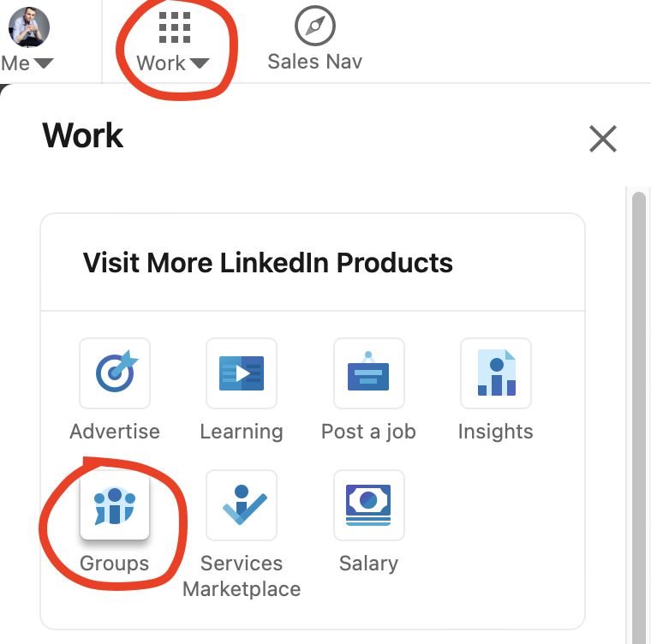Open the Advertise product icon

click(115, 373)
